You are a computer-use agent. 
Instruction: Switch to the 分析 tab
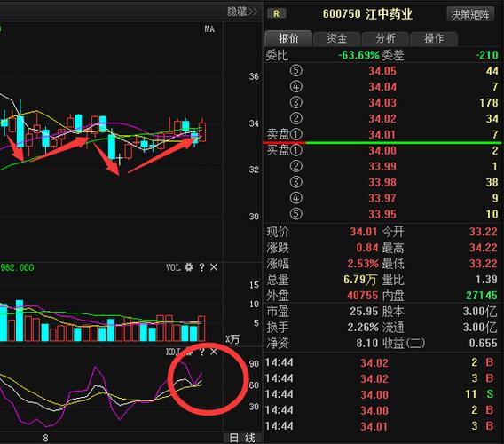coord(385,38)
